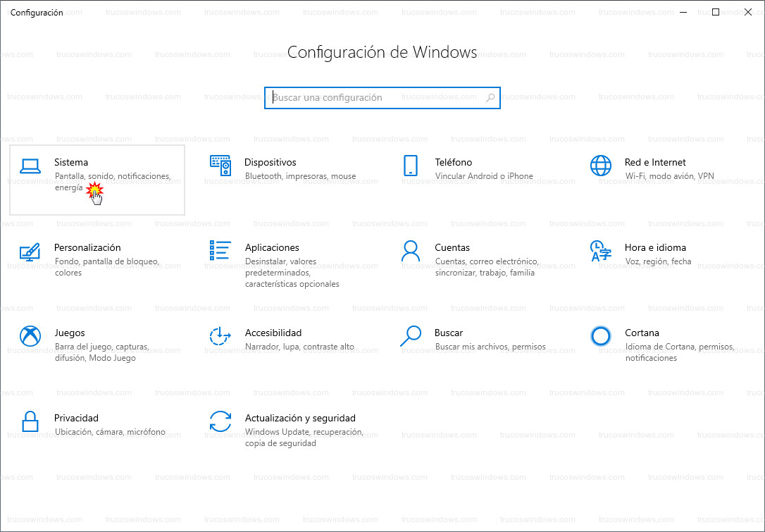Click the Cortana circle icon
Image resolution: width=765 pixels, height=532 pixels.
[x=601, y=336]
